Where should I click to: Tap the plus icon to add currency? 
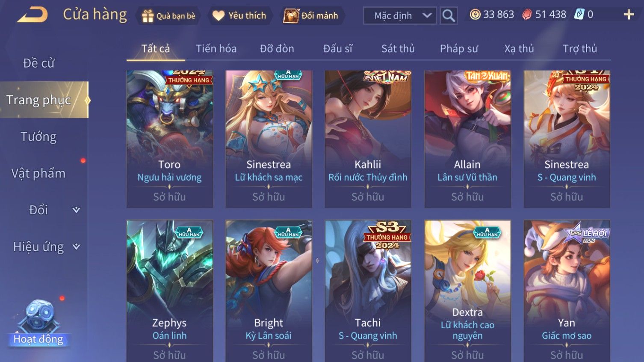tap(629, 15)
